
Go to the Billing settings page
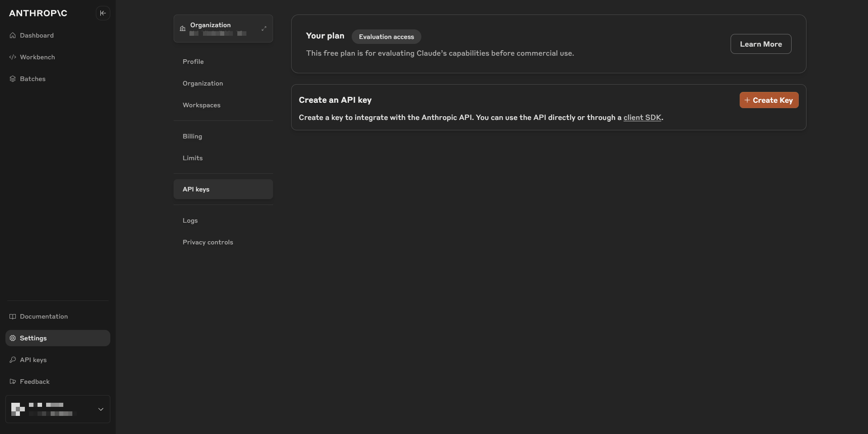coord(192,136)
